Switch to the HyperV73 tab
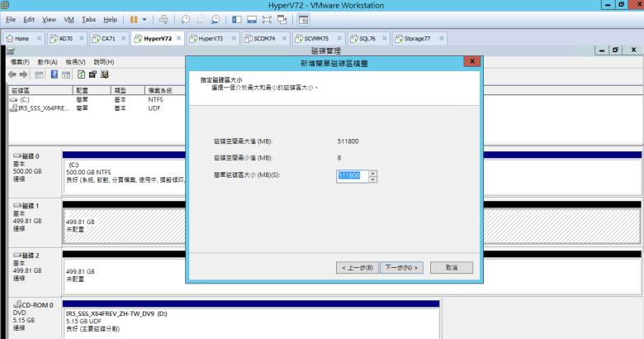Screen dimensions: 644x339 pyautogui.click(x=209, y=38)
